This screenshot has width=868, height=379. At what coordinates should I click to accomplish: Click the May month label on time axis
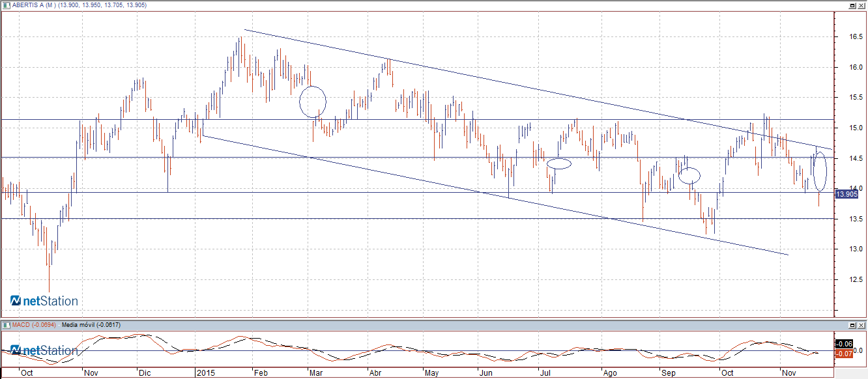click(x=433, y=374)
